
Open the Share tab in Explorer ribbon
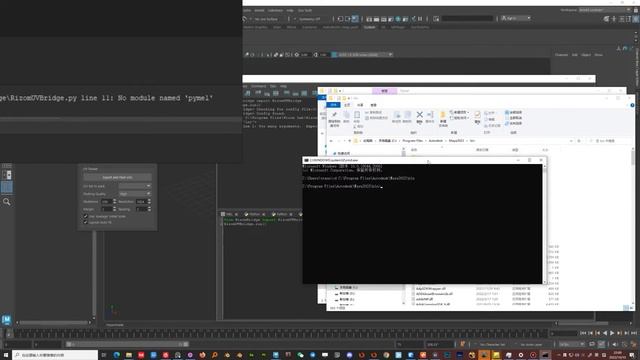point(360,105)
